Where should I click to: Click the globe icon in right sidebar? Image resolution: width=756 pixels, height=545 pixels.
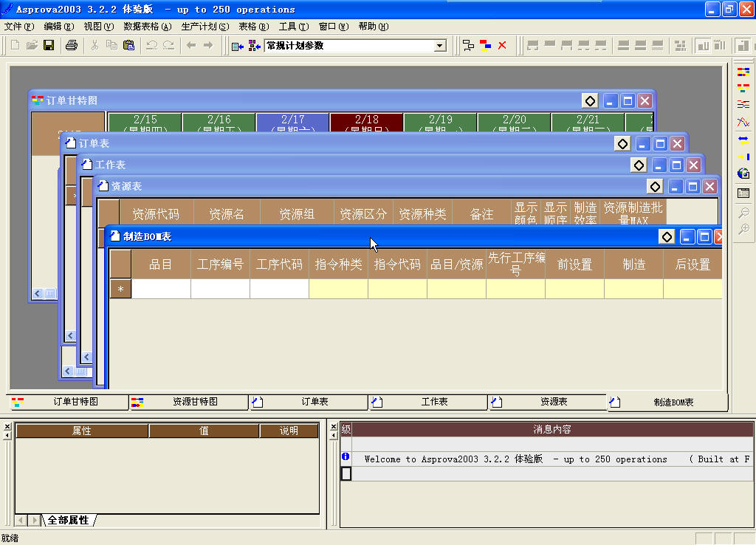(x=743, y=174)
